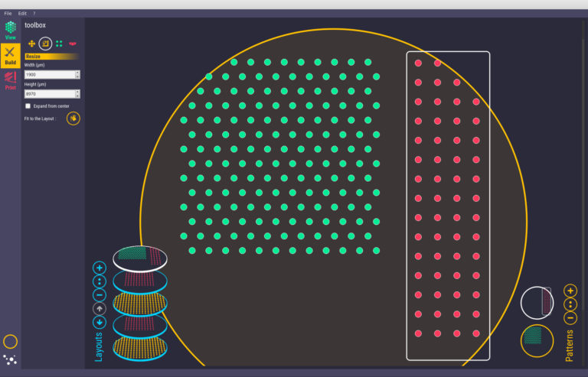588x377 pixels.
Task: Select the third layout with yellow dots
Action: pyautogui.click(x=140, y=304)
